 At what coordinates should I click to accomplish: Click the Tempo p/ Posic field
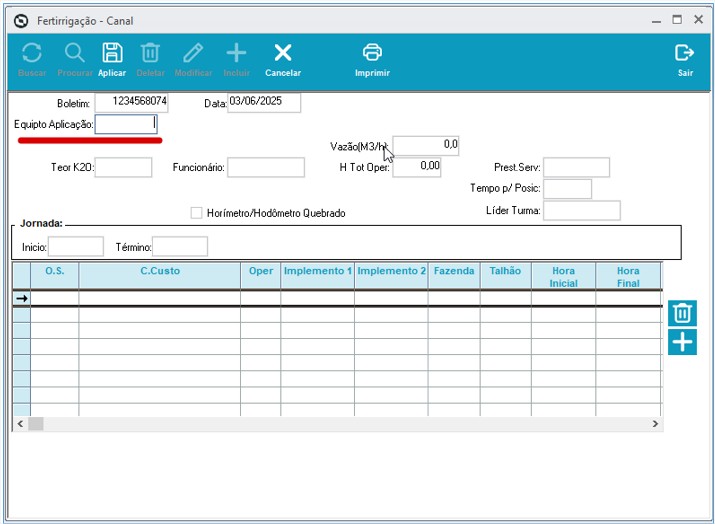coord(567,189)
